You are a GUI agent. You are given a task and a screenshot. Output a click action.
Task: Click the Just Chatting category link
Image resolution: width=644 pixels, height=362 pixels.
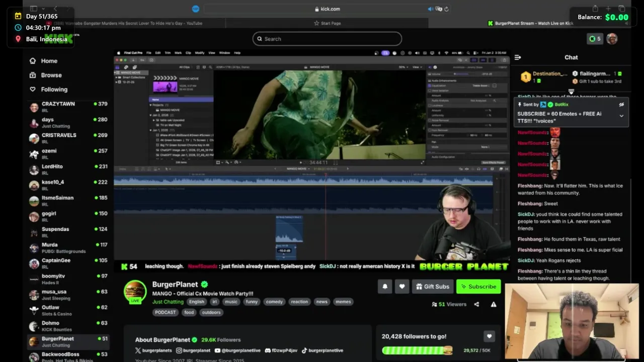[168, 302]
